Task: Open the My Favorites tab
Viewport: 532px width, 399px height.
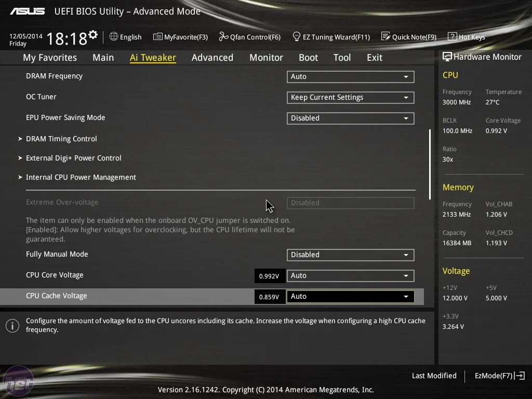Action: (x=50, y=58)
